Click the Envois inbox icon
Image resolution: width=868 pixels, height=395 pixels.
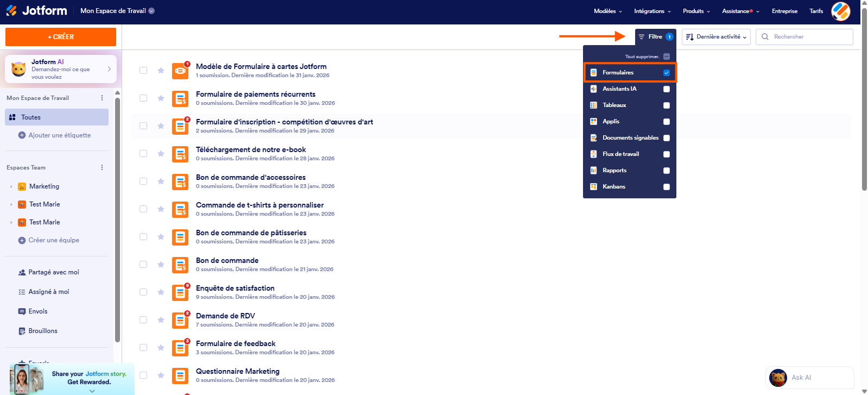click(x=22, y=311)
